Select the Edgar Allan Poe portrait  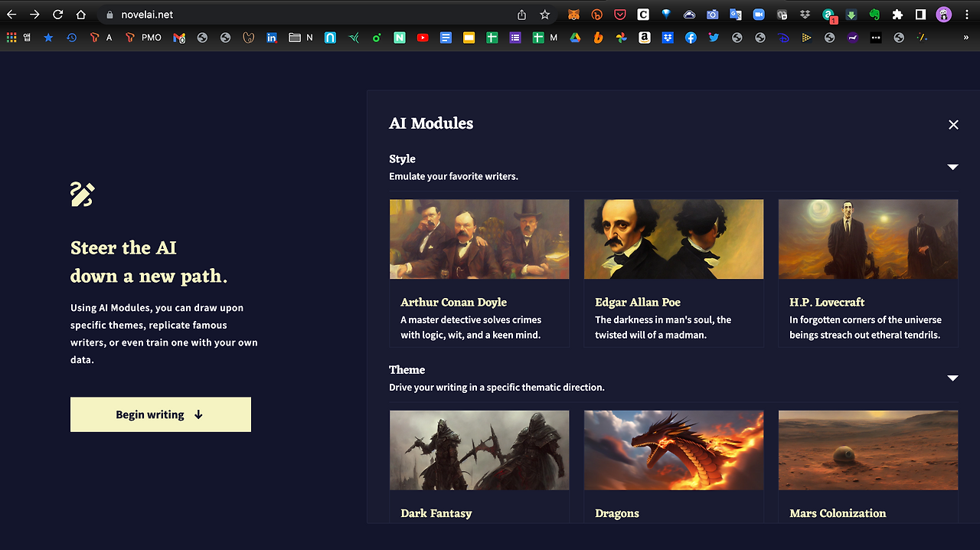(x=674, y=239)
